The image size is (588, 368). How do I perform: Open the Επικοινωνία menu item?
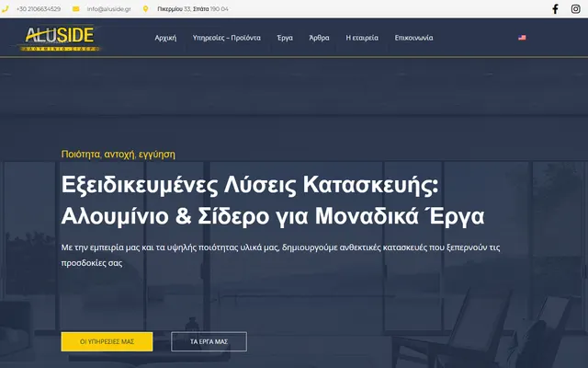coord(413,38)
